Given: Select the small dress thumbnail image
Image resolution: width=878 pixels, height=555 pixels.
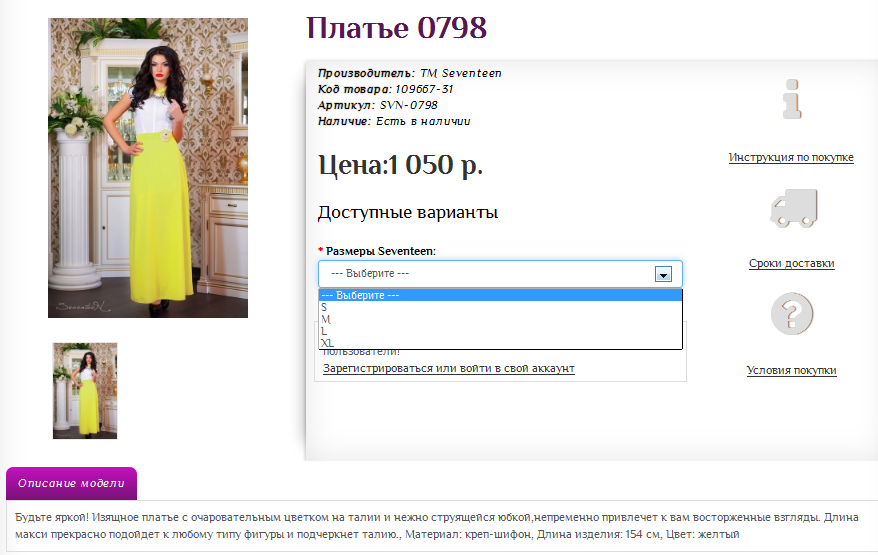Looking at the screenshot, I should pyautogui.click(x=85, y=391).
